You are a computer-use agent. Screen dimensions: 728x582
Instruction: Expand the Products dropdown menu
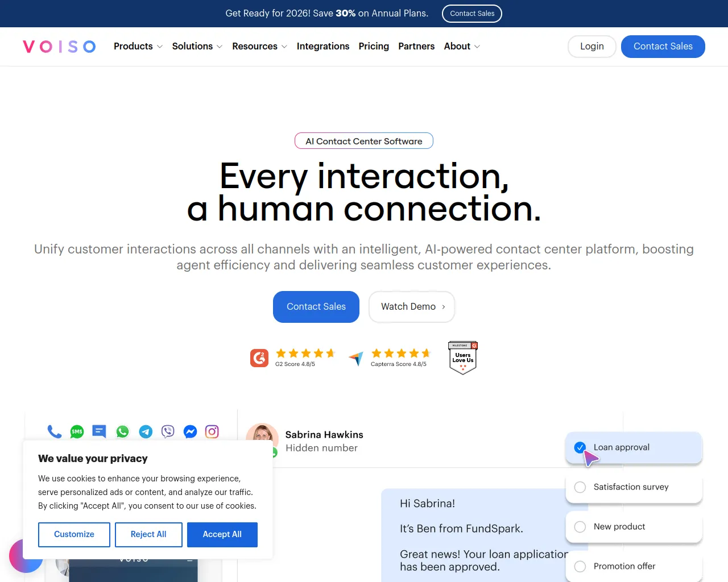click(138, 47)
